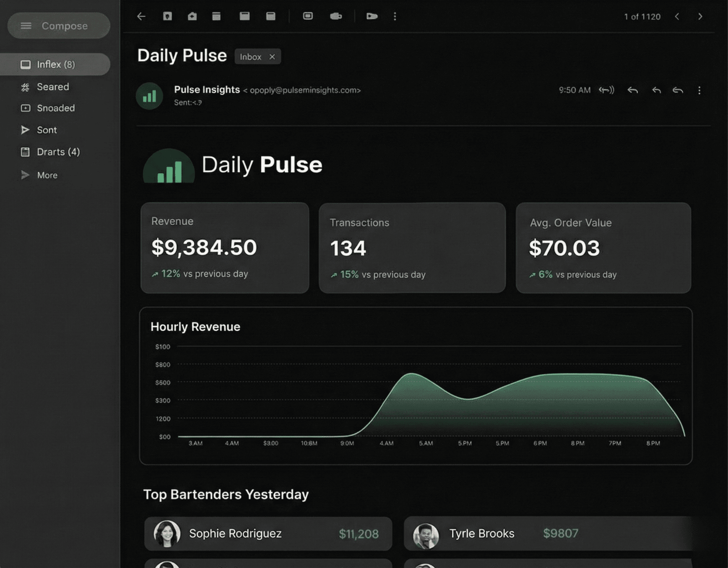The height and width of the screenshot is (568, 728).
Task: Switch to the Seared folder
Action: pyautogui.click(x=53, y=87)
